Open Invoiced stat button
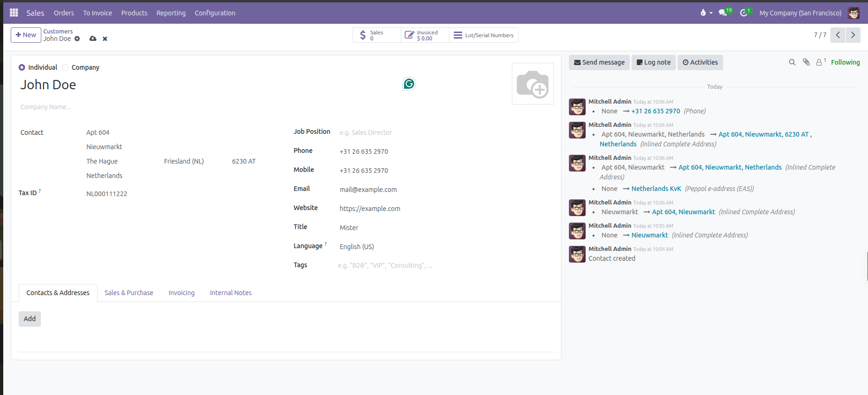This screenshot has height=395, width=868. (425, 35)
